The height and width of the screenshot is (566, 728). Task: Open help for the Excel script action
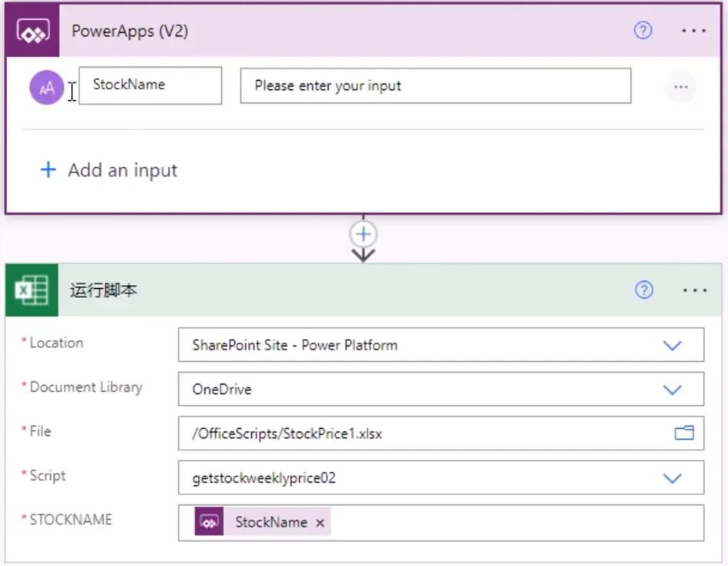coord(644,290)
